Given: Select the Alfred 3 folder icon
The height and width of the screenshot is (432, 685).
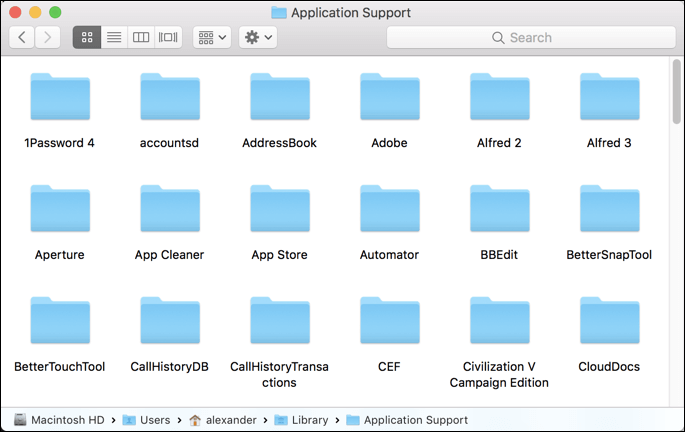Looking at the screenshot, I should click(609, 97).
